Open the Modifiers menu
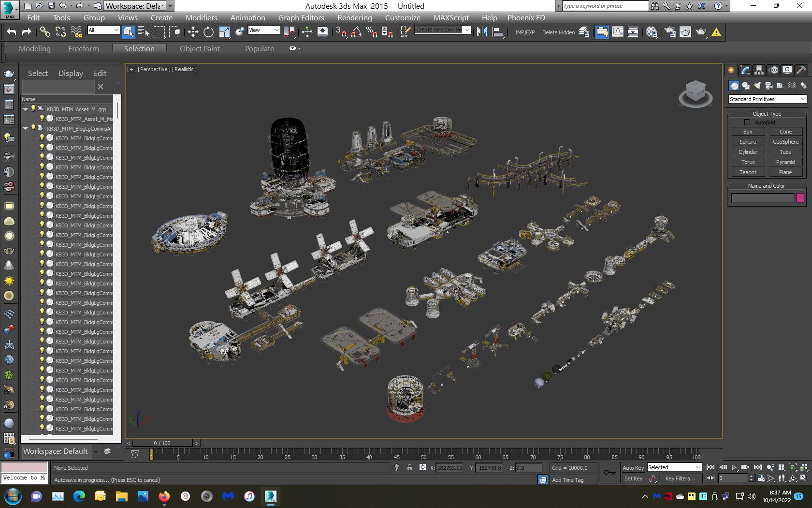This screenshot has width=812, height=508. tap(202, 17)
